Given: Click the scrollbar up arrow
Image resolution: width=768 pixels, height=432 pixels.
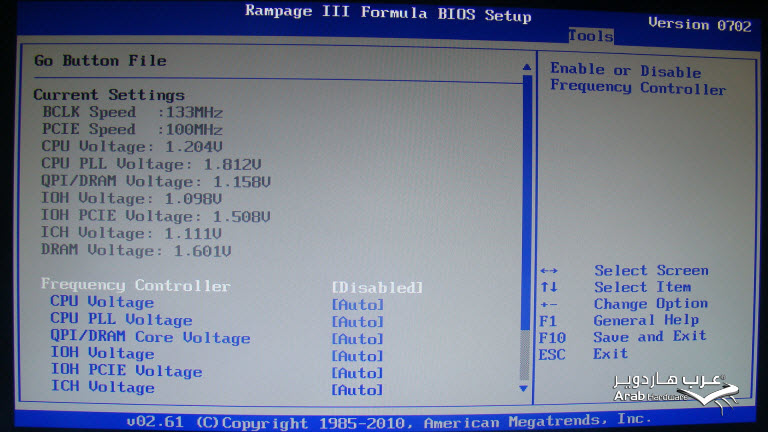Looking at the screenshot, I should pos(527,67).
